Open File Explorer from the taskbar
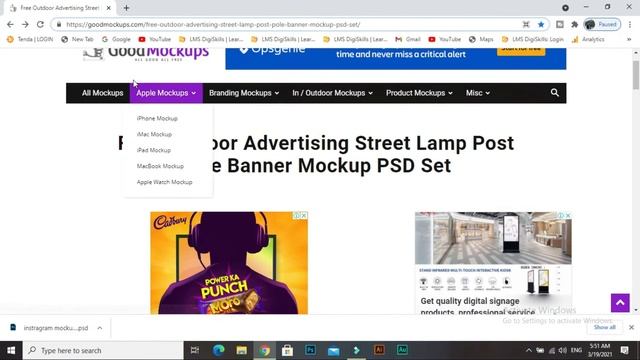 coord(242,350)
